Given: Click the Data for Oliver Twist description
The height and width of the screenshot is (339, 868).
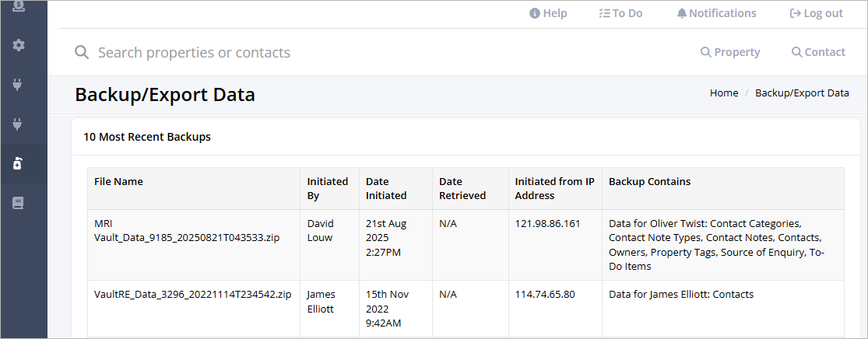Looking at the screenshot, I should click(717, 245).
